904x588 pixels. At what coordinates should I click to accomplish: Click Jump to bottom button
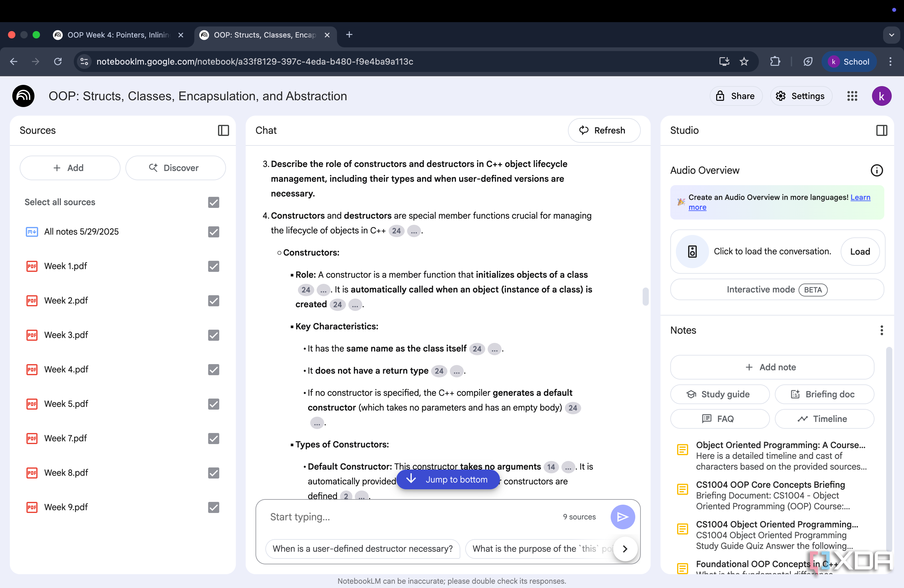(448, 479)
